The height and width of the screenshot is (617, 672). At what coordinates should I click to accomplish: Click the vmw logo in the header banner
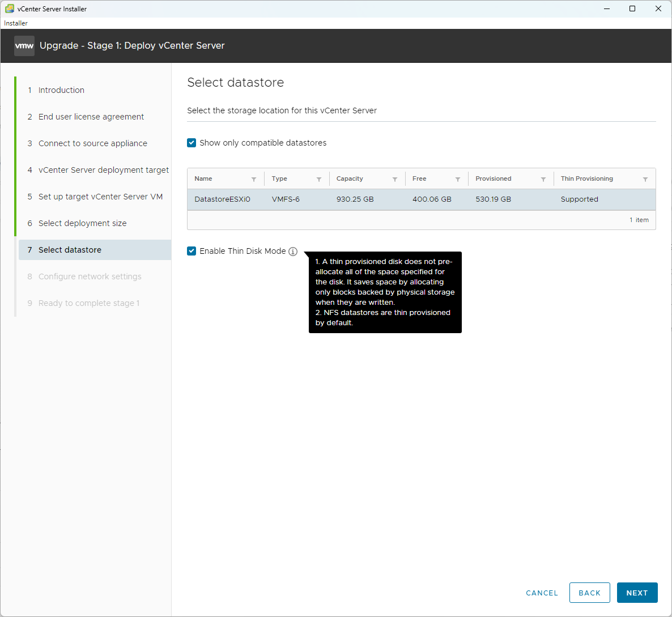(x=24, y=45)
